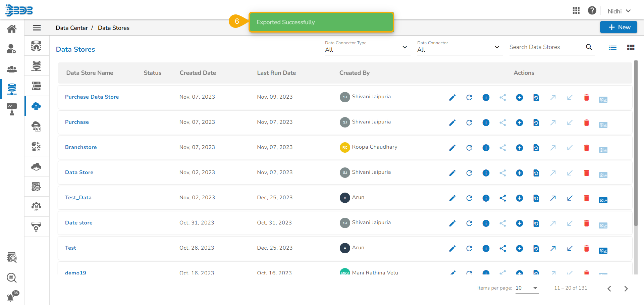Go to Data Center breadcrumb
This screenshot has height=305, width=644.
(x=72, y=28)
